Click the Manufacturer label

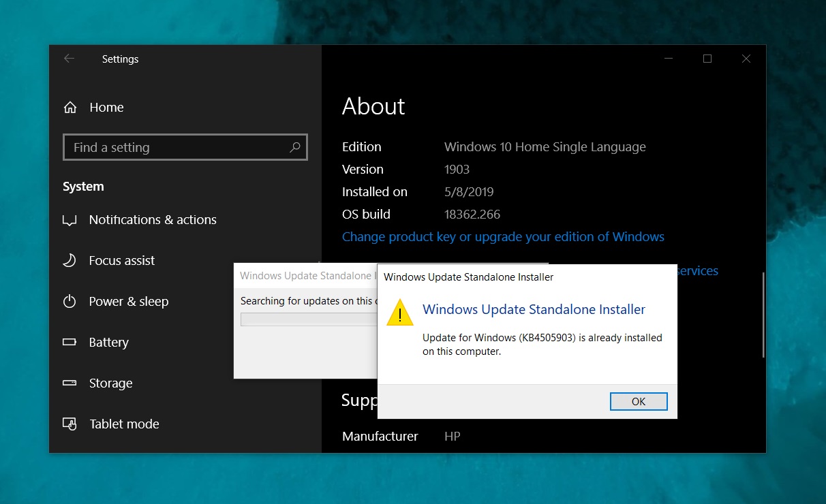coord(380,436)
